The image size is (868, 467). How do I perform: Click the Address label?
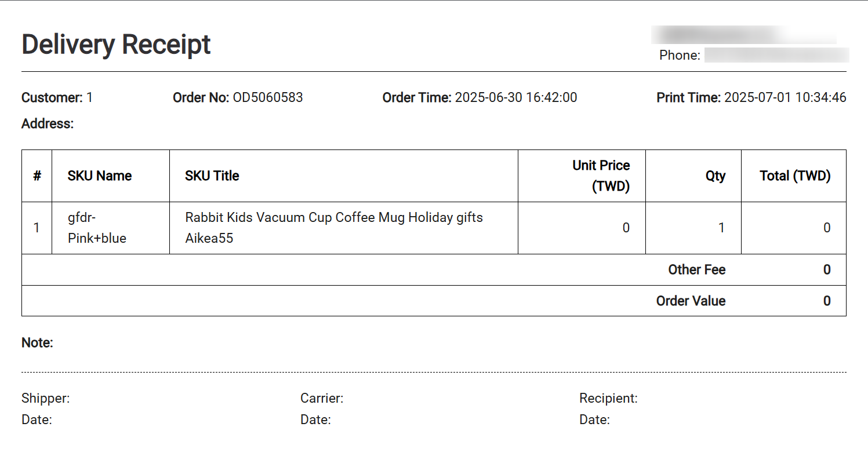[48, 123]
